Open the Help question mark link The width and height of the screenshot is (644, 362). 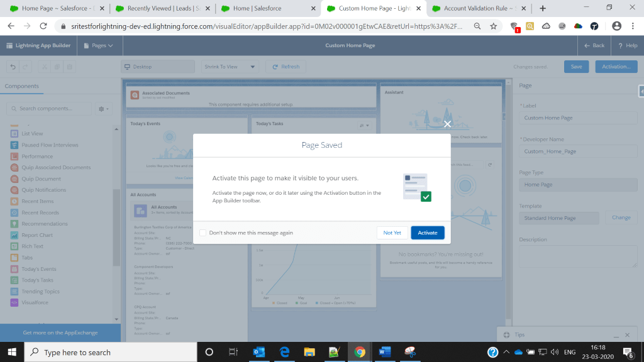click(x=627, y=45)
